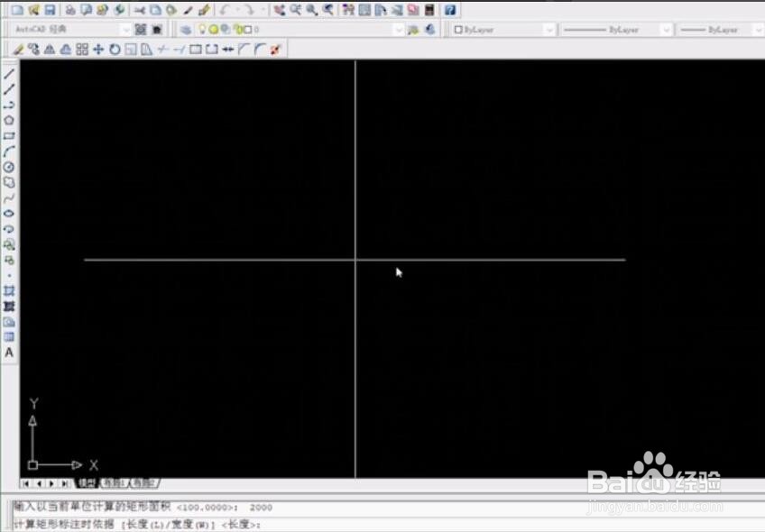This screenshot has height=532, width=765.
Task: Click the layer color swatch square
Action: [248, 30]
